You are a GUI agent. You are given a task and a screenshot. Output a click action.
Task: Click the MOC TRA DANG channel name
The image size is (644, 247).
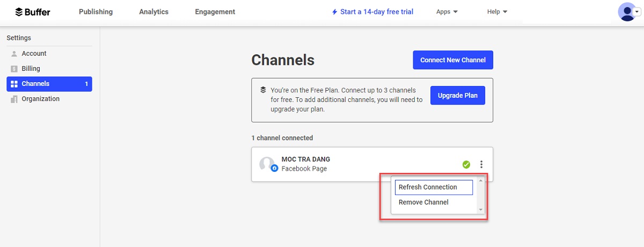306,159
